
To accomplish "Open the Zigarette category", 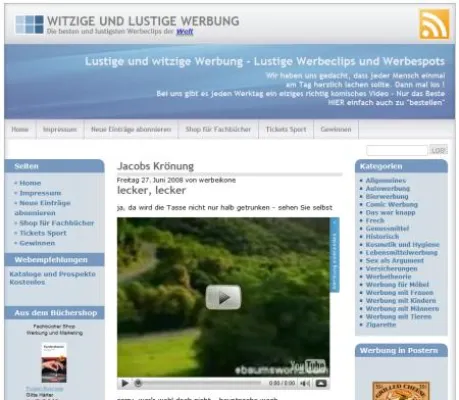I will click(381, 324).
